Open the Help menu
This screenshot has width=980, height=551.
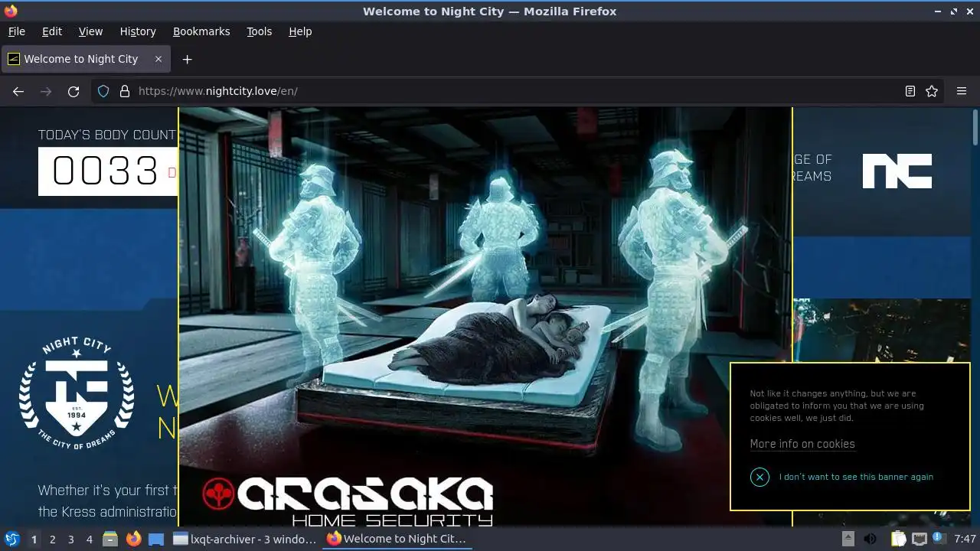[x=300, y=31]
